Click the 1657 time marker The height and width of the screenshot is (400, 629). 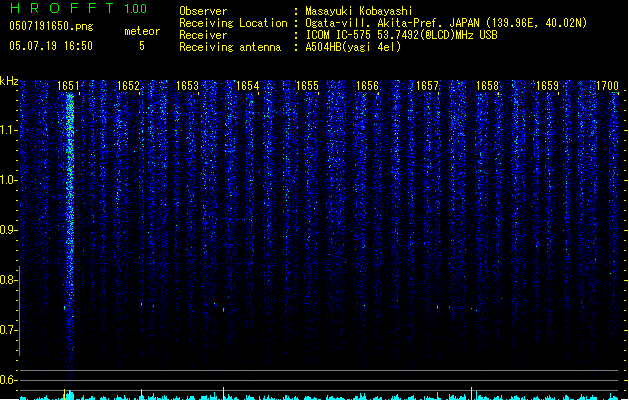[427, 86]
